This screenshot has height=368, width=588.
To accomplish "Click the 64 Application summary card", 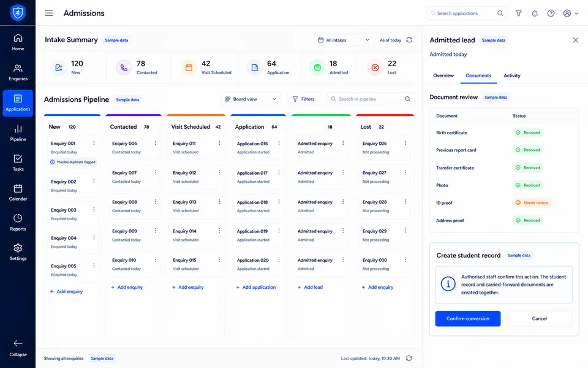I will (268, 67).
